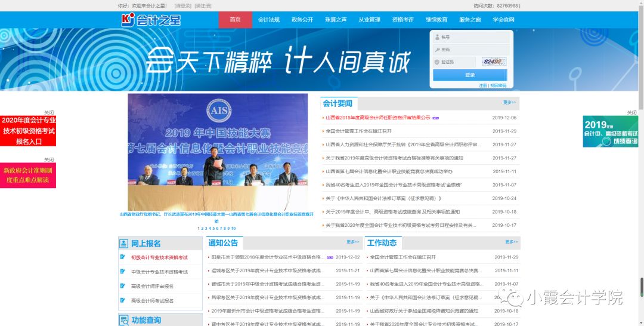Close the 2020年度初级资格考试 floating ad

(49, 113)
